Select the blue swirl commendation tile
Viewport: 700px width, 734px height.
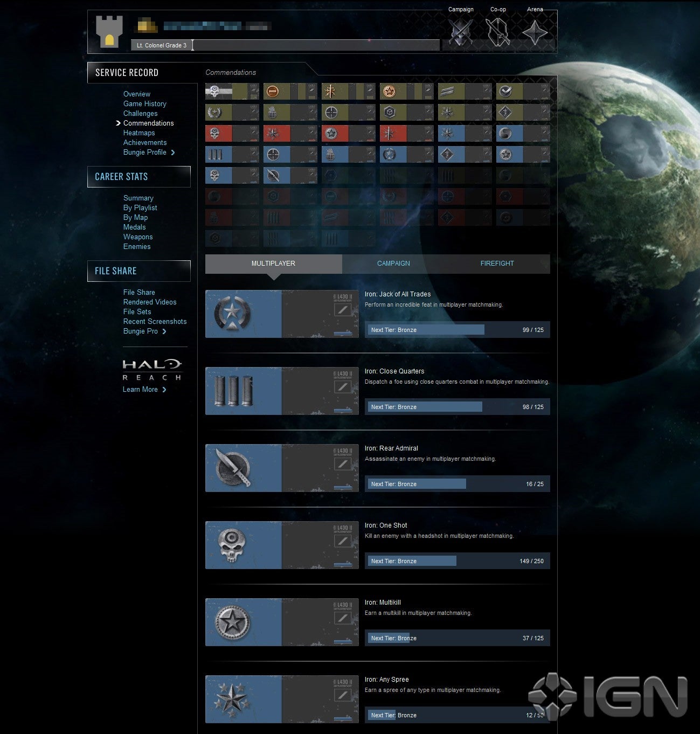[x=523, y=134]
